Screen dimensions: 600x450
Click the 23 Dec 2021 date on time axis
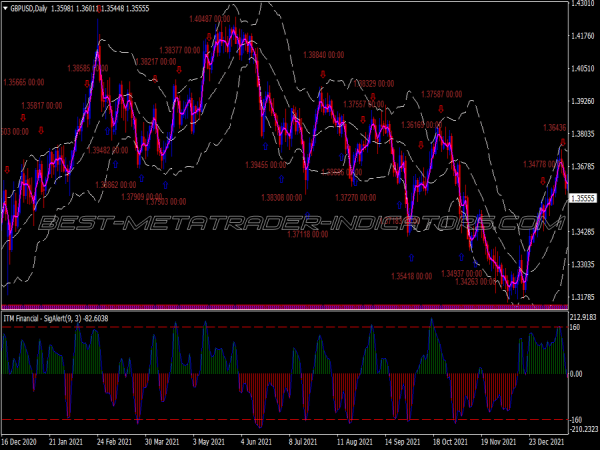click(546, 442)
